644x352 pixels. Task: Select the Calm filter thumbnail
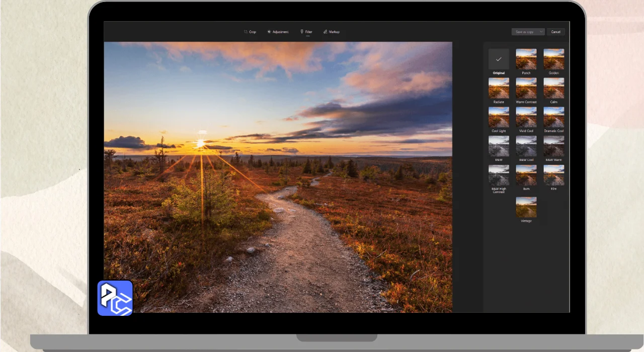point(553,88)
